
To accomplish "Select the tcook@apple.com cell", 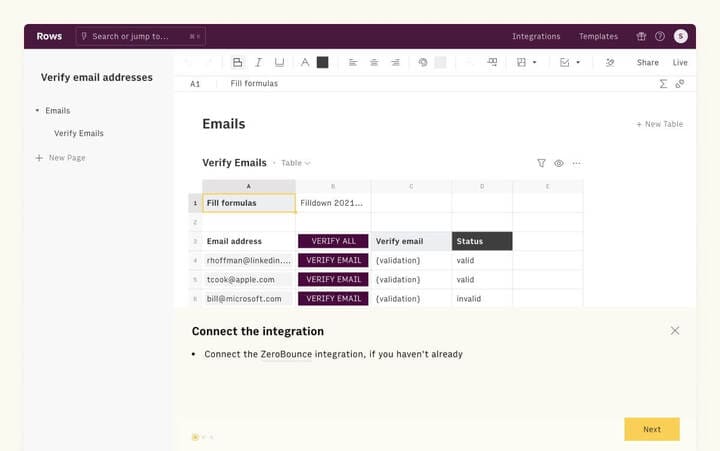I will click(248, 279).
